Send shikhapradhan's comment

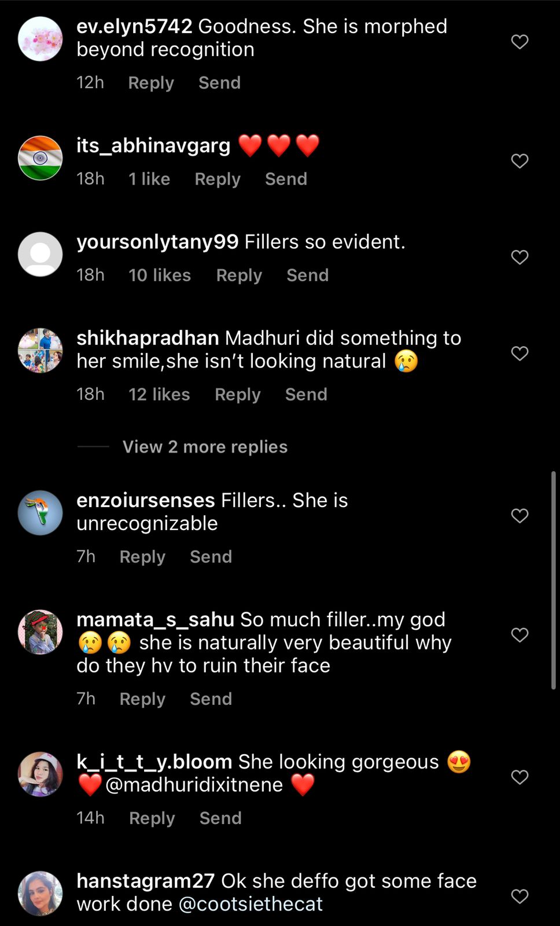coord(306,395)
